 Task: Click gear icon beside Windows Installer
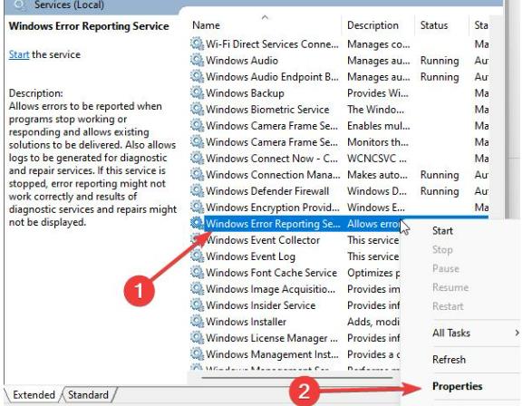coord(197,321)
